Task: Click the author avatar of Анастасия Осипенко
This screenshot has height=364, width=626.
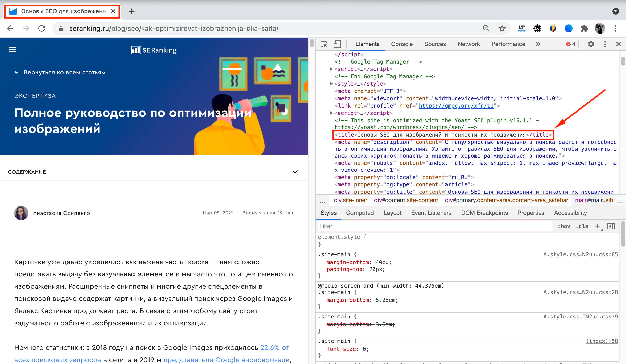Action: [21, 213]
